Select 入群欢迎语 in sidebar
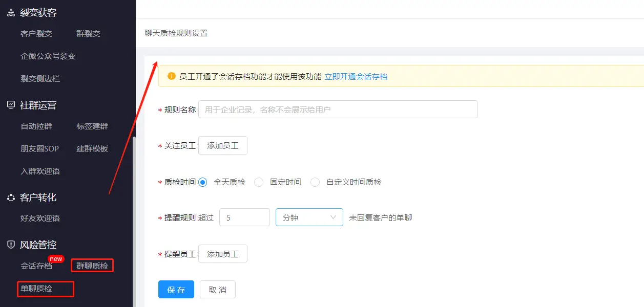This screenshot has width=644, height=307. tap(40, 171)
